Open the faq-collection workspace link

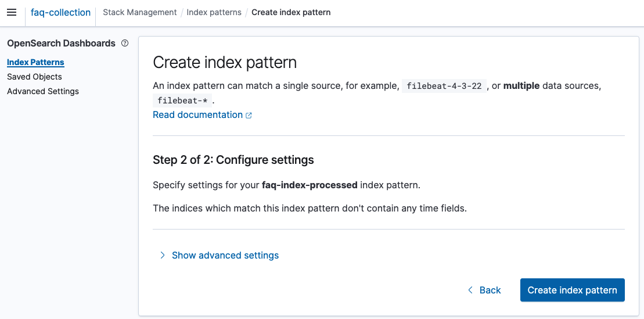point(60,12)
